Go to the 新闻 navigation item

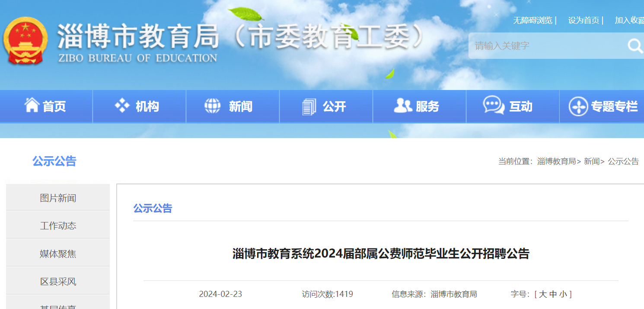(x=233, y=106)
